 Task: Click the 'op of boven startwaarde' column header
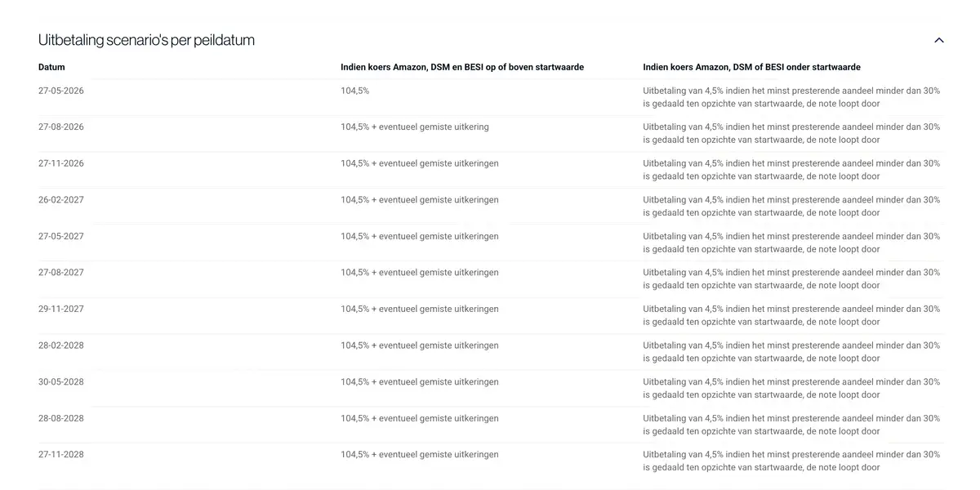462,67
